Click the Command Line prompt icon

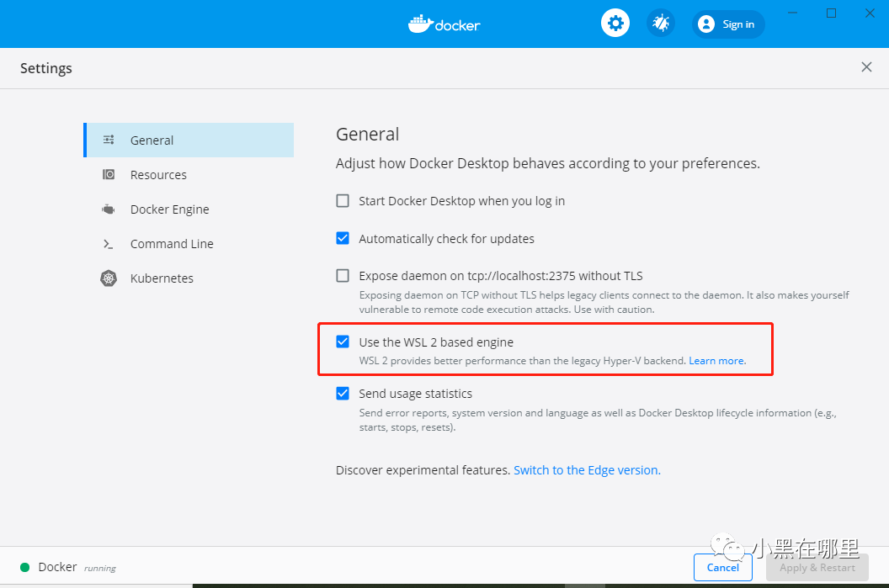109,244
